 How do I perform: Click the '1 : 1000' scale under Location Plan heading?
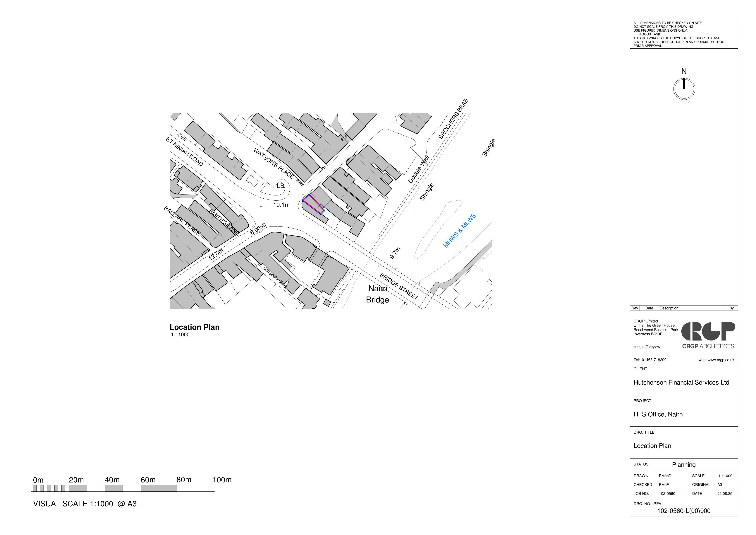pyautogui.click(x=180, y=335)
